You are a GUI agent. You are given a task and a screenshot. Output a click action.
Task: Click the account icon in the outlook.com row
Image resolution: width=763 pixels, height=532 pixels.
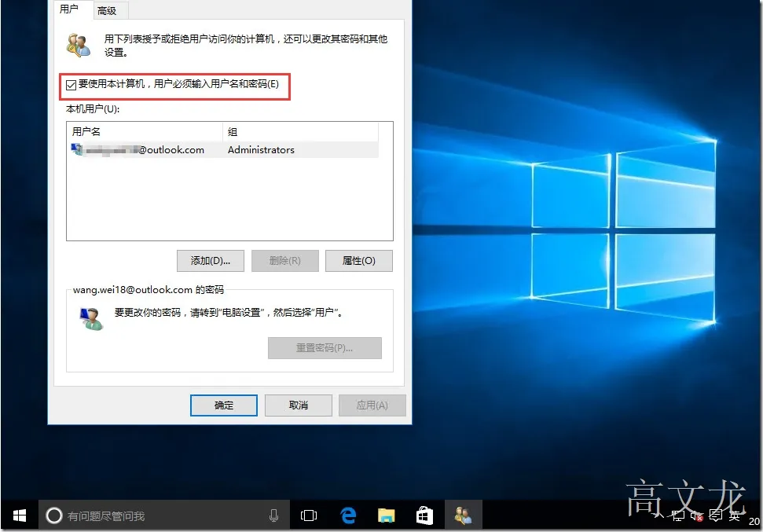[x=77, y=149]
